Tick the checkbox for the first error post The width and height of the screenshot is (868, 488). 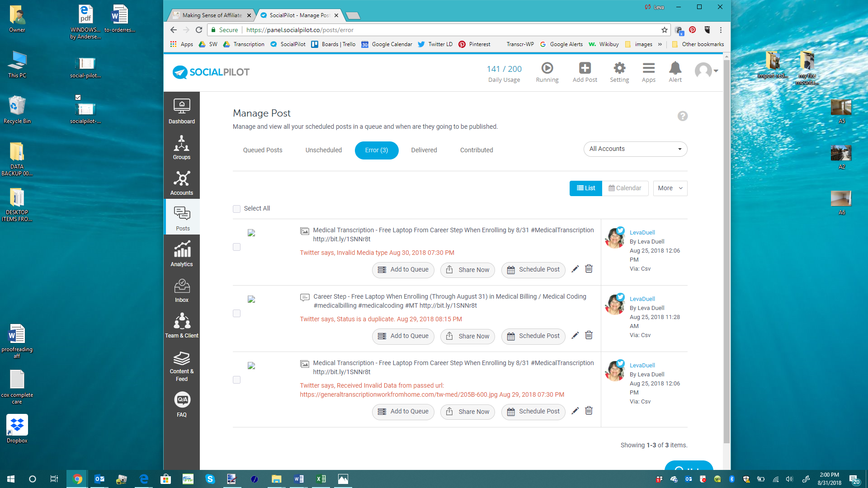point(236,247)
